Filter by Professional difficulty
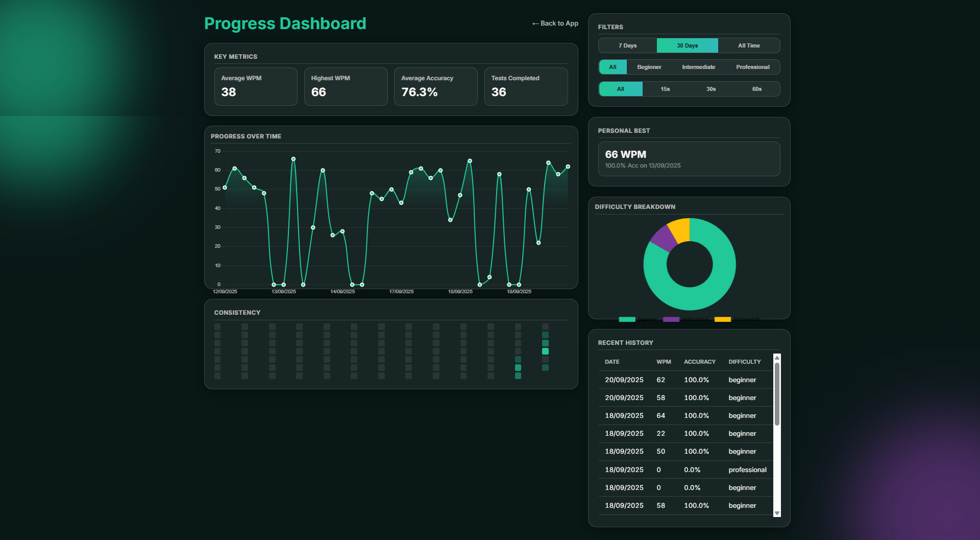Screen dimensions: 980x540 coord(752,67)
